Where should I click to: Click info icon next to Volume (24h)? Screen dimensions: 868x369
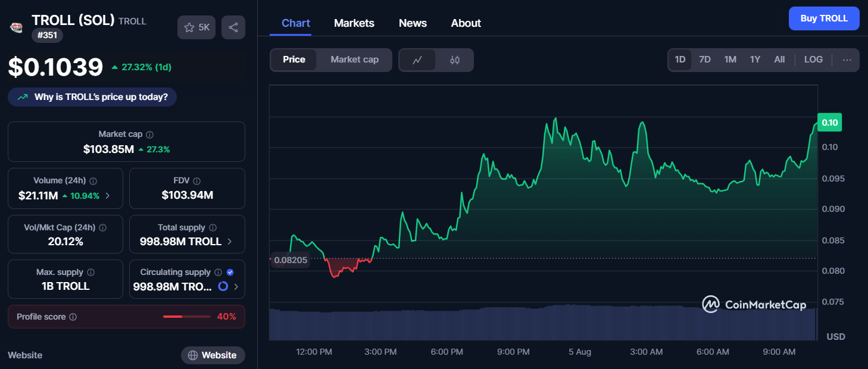(93, 181)
